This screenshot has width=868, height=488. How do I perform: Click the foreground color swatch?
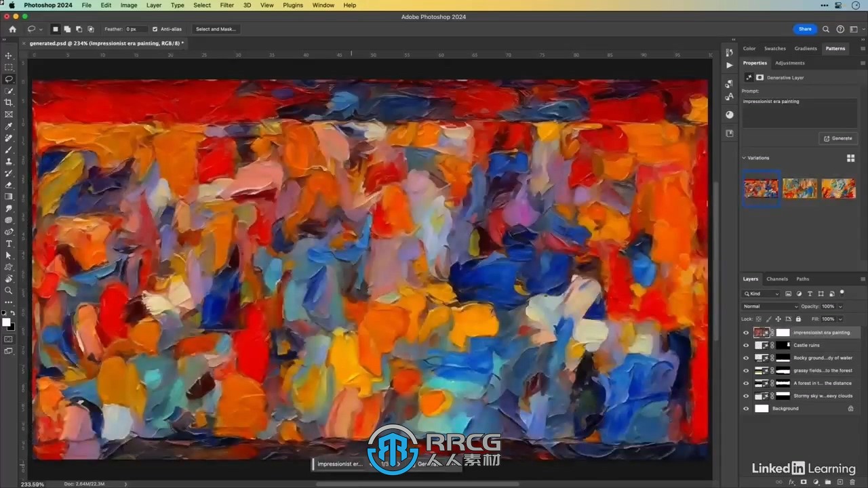coord(6,322)
